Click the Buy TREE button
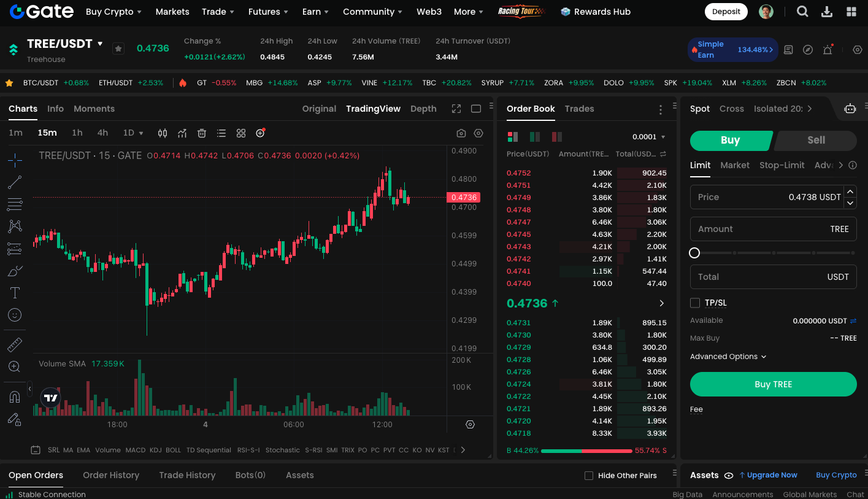The image size is (868, 499). (x=774, y=384)
